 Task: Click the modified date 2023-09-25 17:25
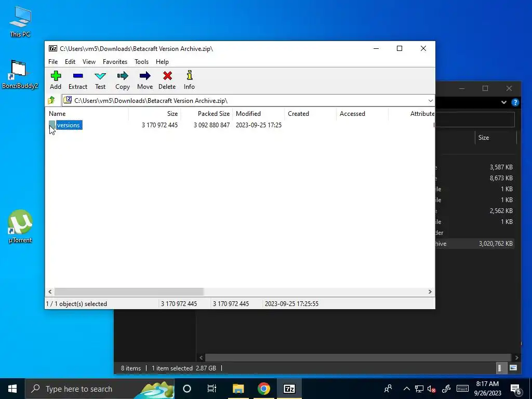(x=259, y=125)
